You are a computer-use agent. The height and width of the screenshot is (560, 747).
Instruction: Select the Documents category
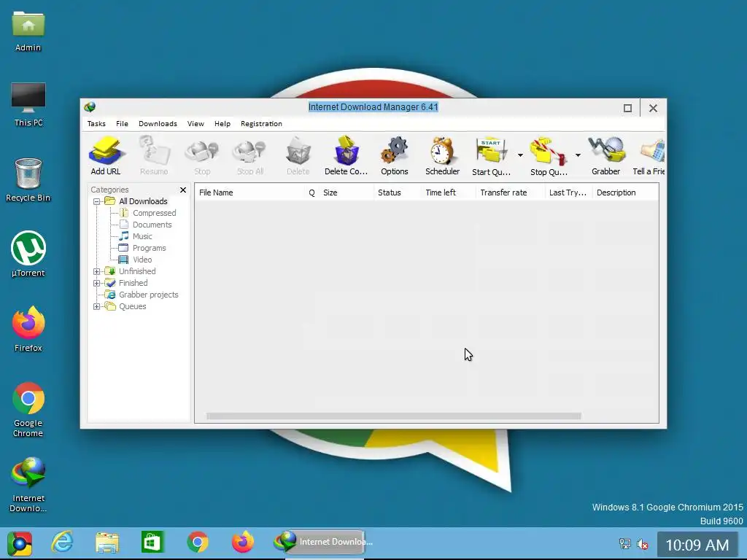[152, 225]
